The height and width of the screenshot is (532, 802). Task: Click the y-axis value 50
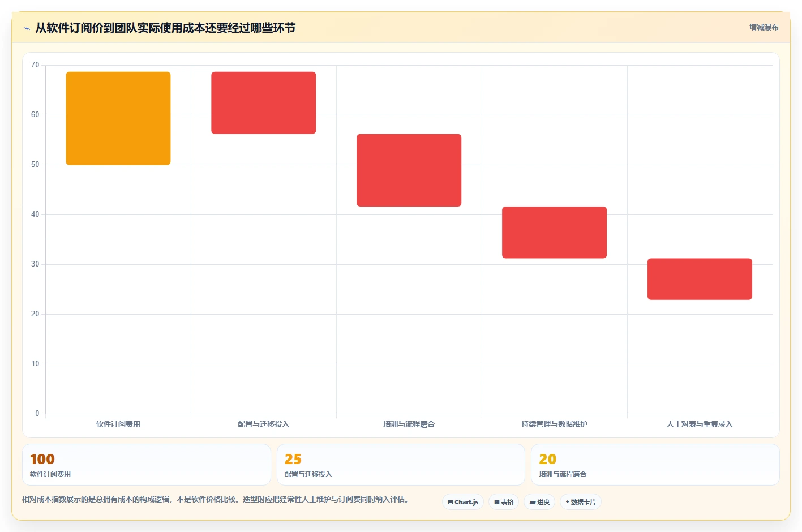pos(35,165)
